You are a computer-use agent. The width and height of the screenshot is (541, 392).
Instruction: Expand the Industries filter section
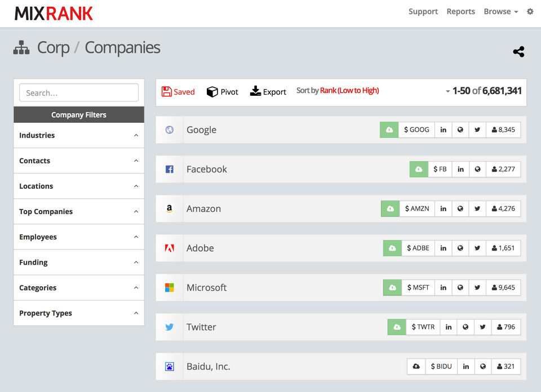79,135
